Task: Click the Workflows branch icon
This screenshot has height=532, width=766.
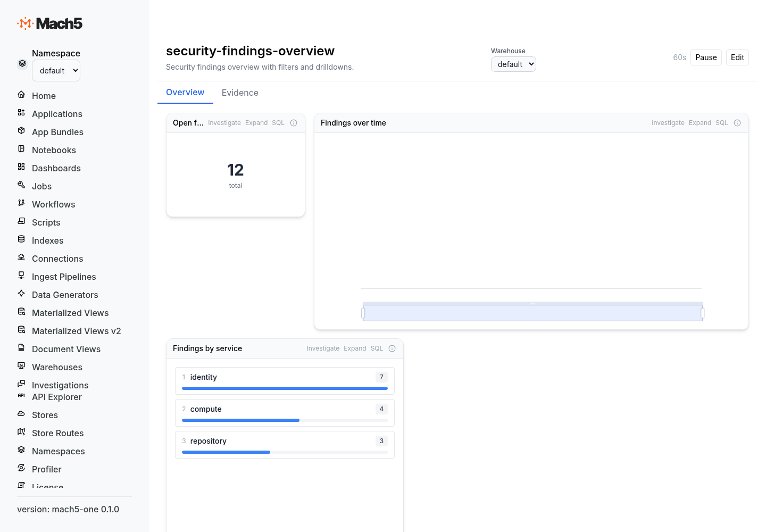Action: [x=21, y=203]
